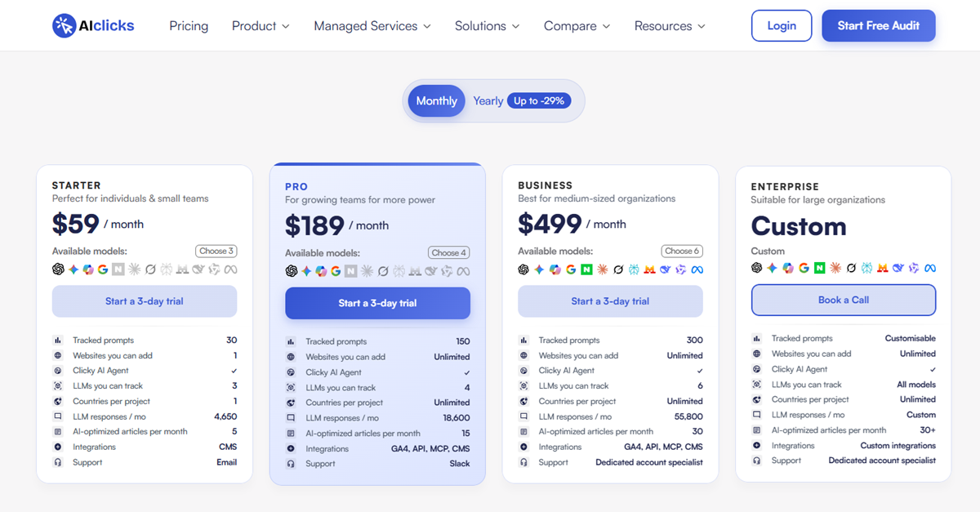Click the PRO plan heading
This screenshot has width=980, height=512.
(x=296, y=187)
